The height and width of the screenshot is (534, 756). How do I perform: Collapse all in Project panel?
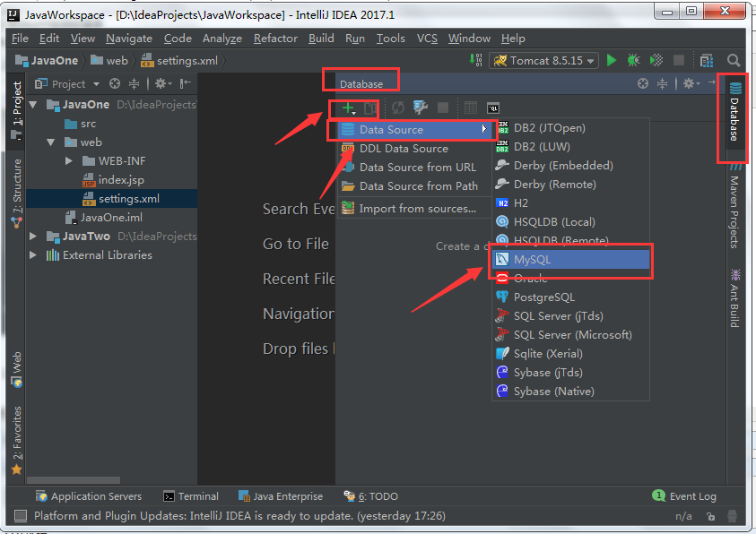134,84
